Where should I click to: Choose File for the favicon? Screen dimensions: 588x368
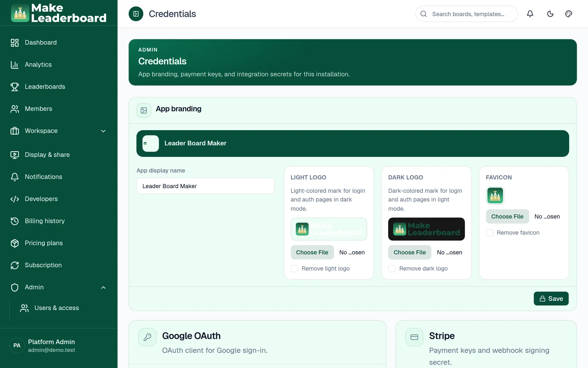pos(507,216)
